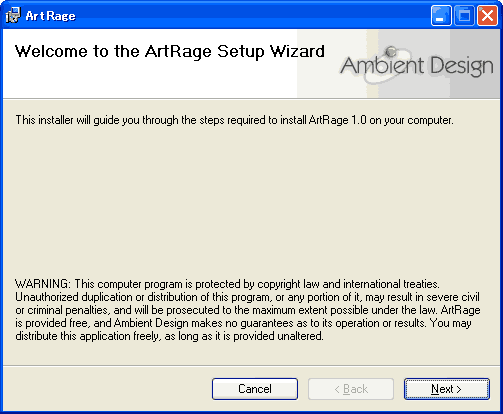The image size is (503, 414).
Task: Close the ArtRage setup wizard window
Action: [x=487, y=15]
